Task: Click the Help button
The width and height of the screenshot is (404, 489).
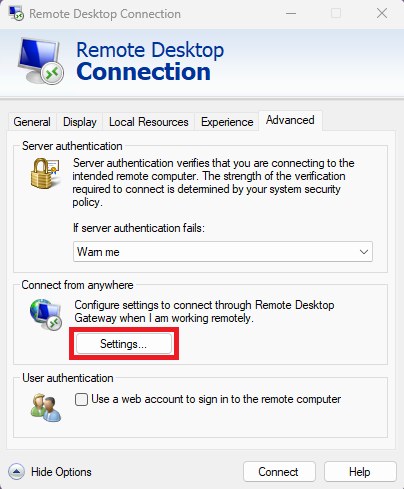Action: pyautogui.click(x=360, y=472)
